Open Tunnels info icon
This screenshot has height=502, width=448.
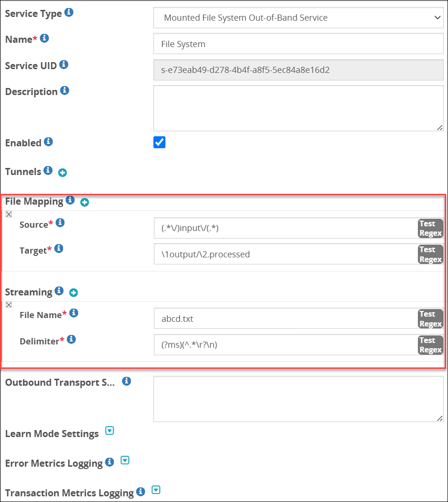(48, 170)
